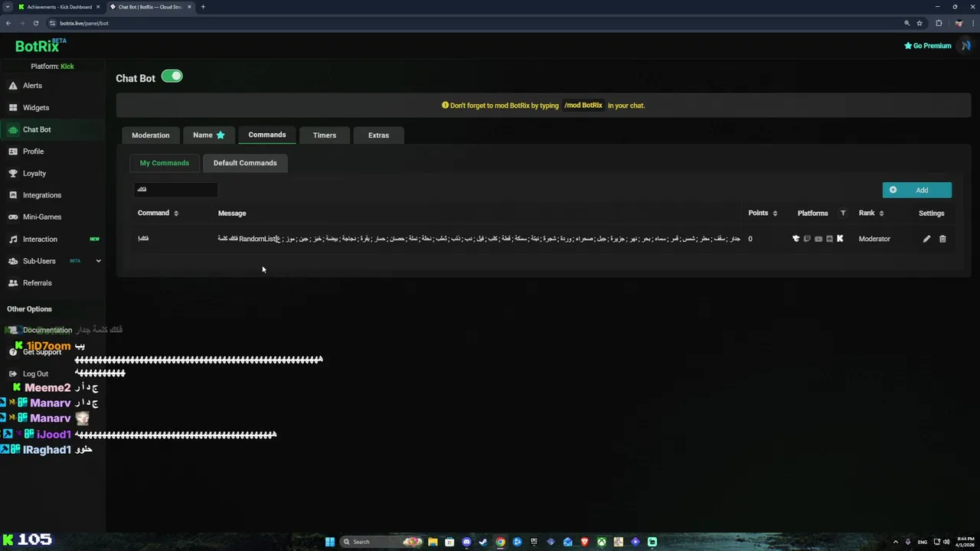This screenshot has height=551, width=980.
Task: Open the Windows Start menu
Action: (330, 542)
